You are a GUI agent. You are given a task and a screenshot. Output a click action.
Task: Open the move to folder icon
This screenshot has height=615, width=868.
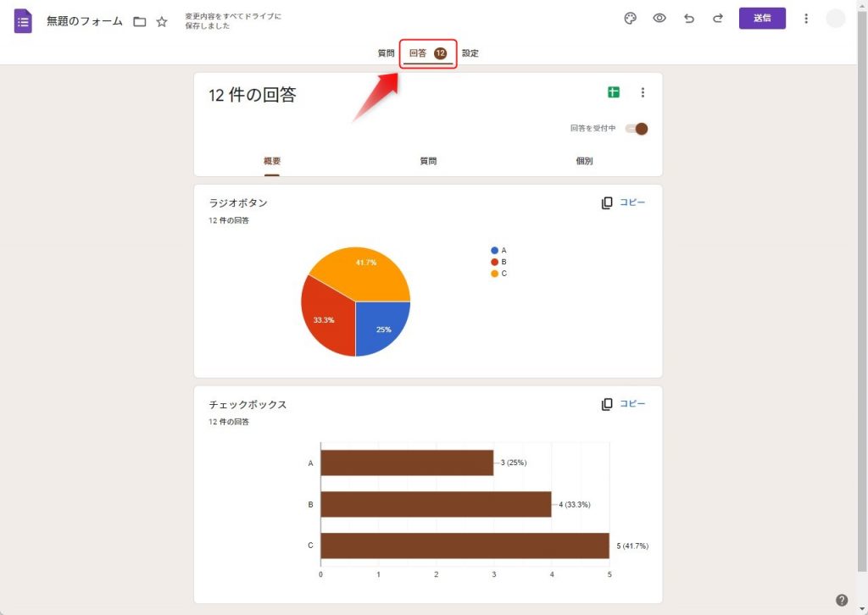(x=140, y=21)
